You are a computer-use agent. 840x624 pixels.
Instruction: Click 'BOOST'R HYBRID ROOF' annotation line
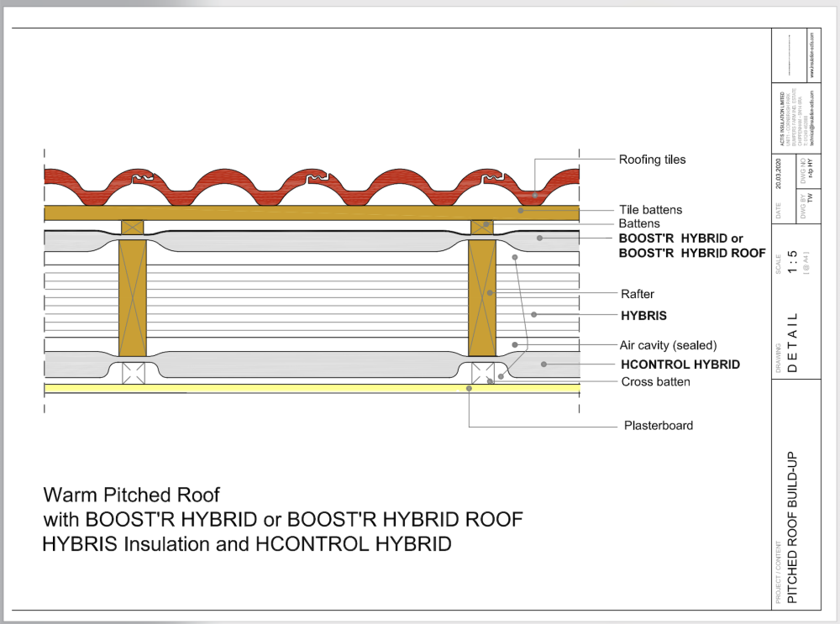coord(692,253)
